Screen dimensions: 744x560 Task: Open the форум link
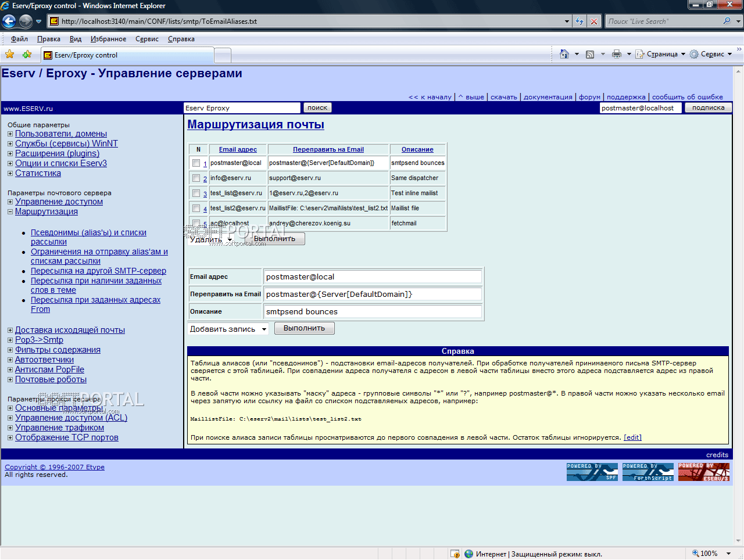[x=589, y=97]
